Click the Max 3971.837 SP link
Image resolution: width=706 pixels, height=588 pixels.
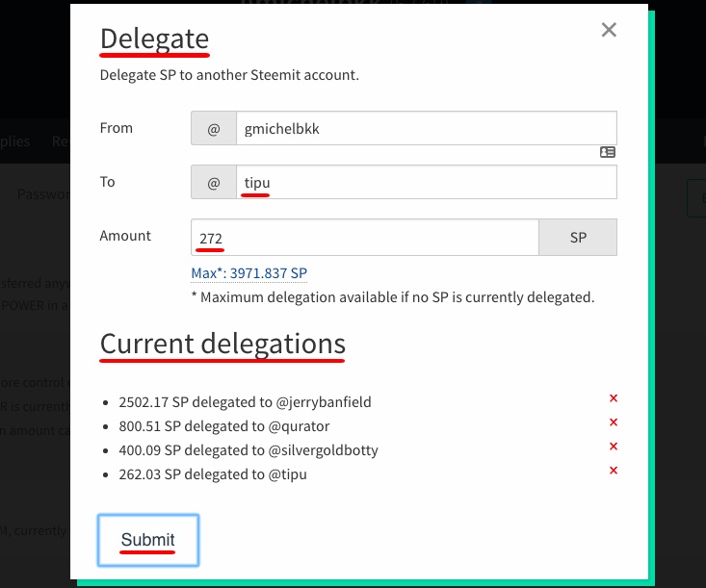249,273
